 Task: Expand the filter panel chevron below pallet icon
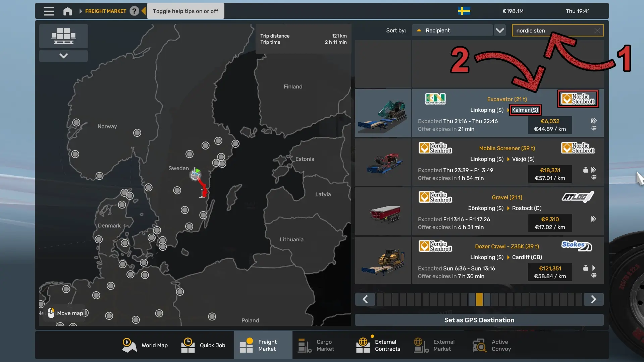point(63,56)
